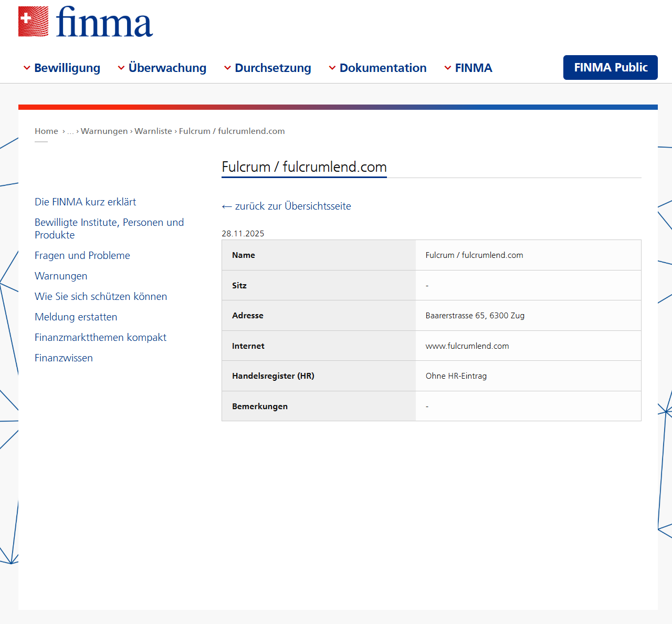Open Warnungen in the sidebar
The width and height of the screenshot is (672, 624).
61,276
